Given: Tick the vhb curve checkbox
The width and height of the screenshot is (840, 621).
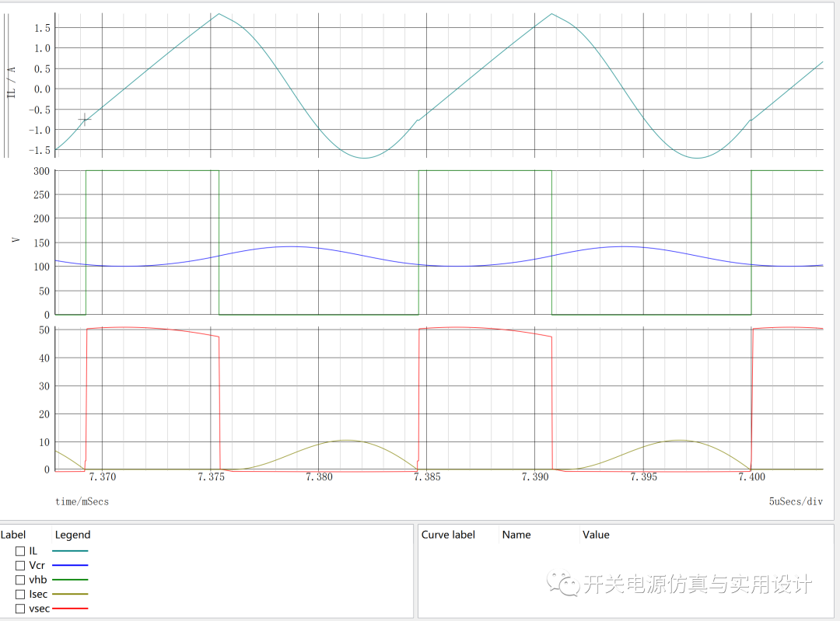Looking at the screenshot, I should coord(20,580).
